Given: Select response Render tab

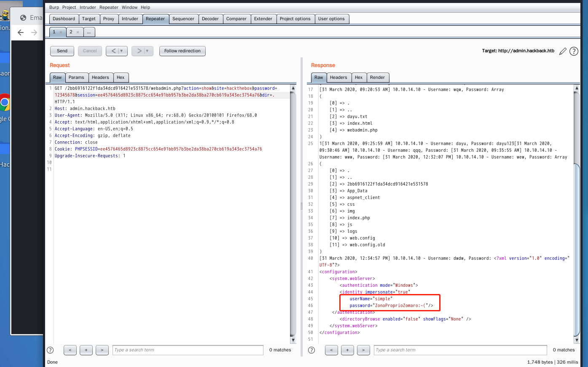Looking at the screenshot, I should click(377, 77).
